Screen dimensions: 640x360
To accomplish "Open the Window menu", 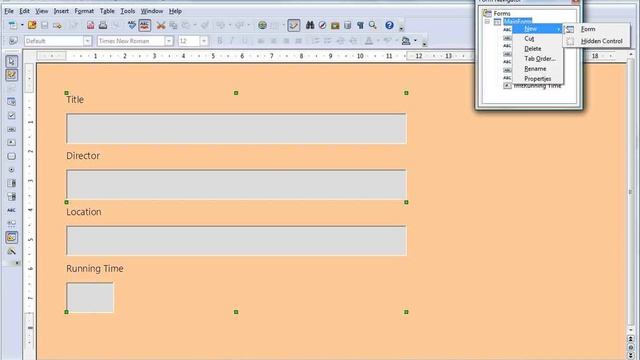I will [152, 11].
